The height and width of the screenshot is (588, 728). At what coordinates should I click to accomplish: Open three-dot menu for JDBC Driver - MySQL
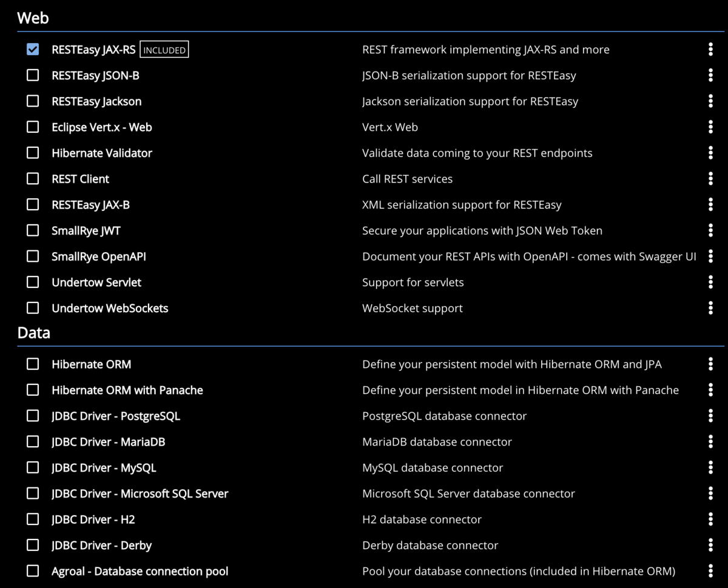coord(710,467)
